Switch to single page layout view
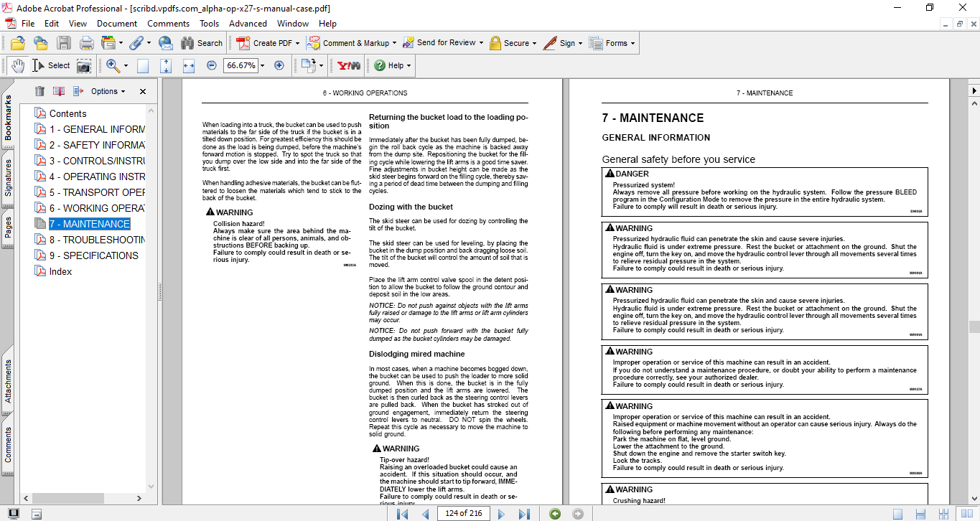The height and width of the screenshot is (521, 980). pyautogui.click(x=897, y=514)
